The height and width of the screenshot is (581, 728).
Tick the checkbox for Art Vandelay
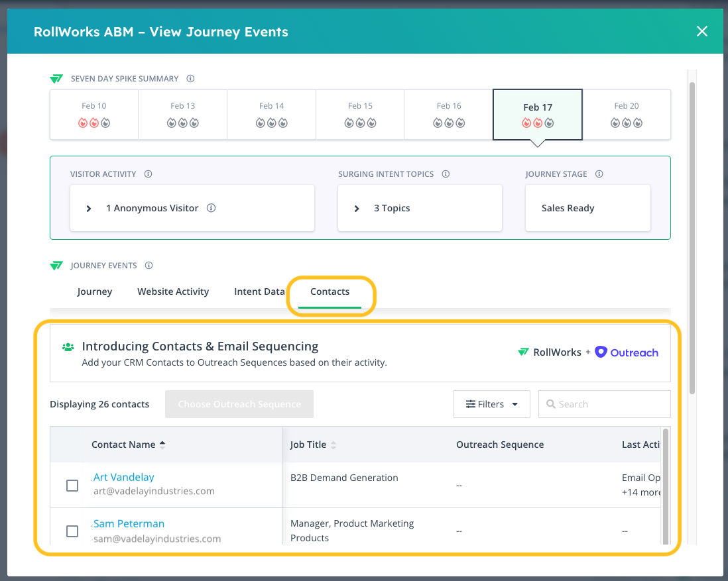pos(72,486)
